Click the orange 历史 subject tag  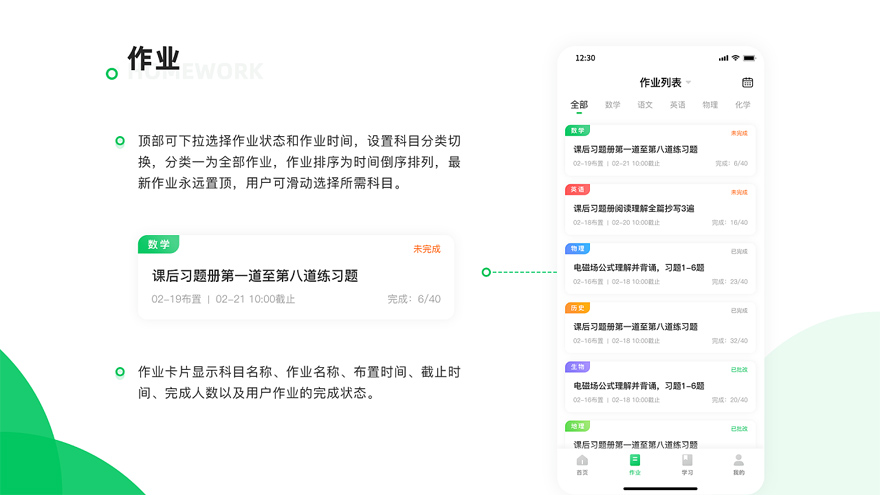[577, 308]
